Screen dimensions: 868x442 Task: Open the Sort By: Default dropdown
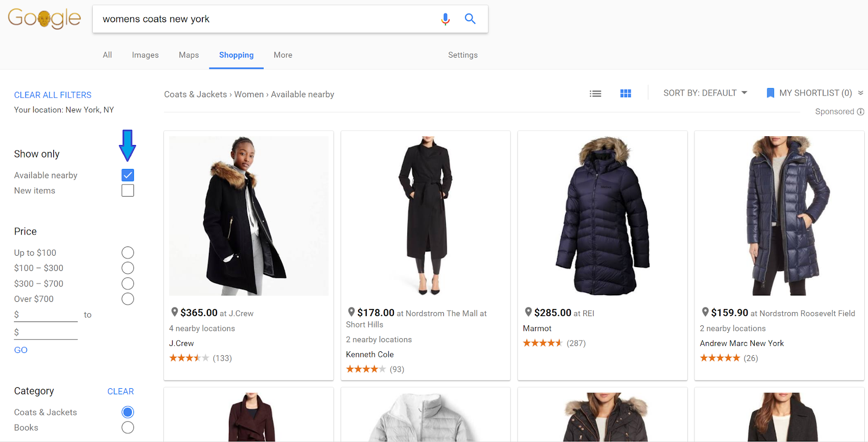(x=705, y=93)
